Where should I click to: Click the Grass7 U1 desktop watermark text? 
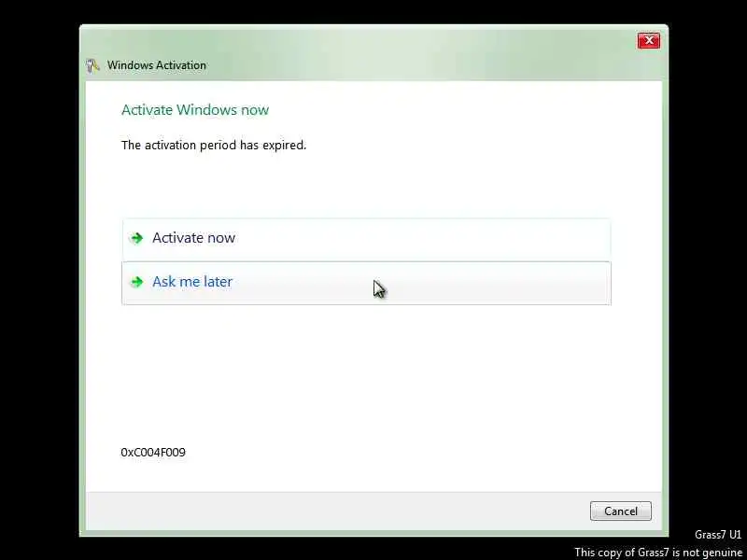coord(718,535)
